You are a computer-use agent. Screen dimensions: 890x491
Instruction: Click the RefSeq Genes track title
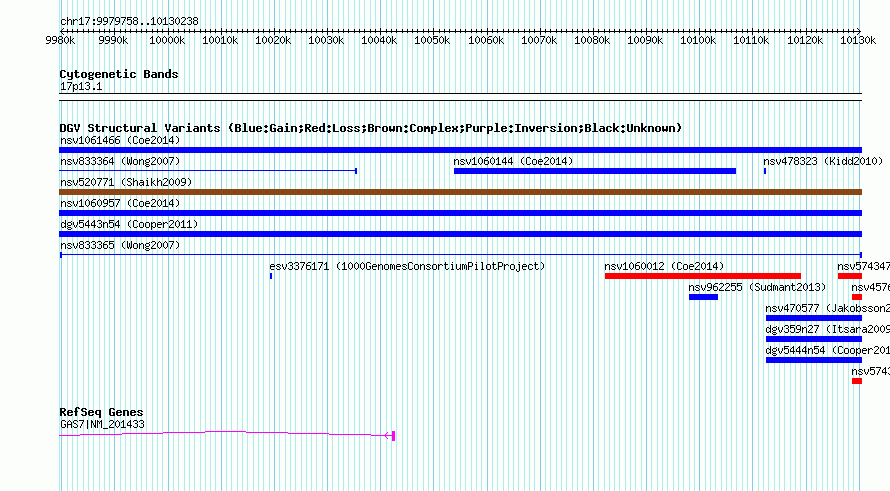[x=101, y=412]
